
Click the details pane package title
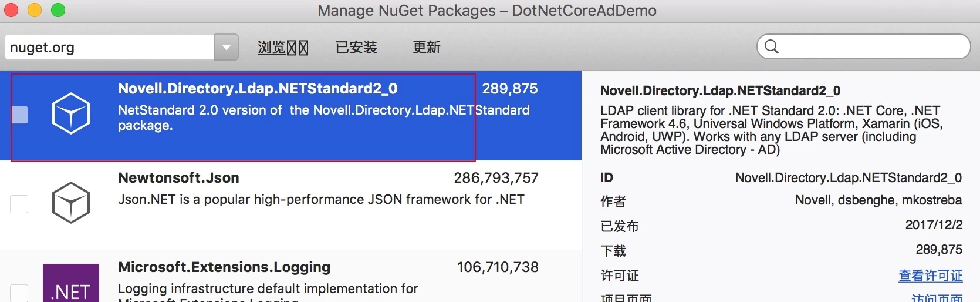pos(720,91)
